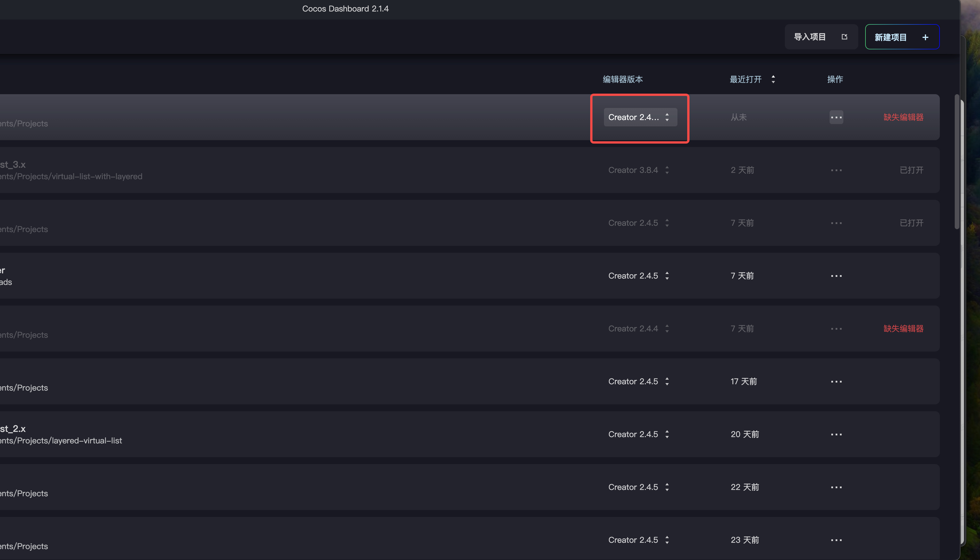The height and width of the screenshot is (560, 980).
Task: Open Creator 2.4.4 version dropdown
Action: pos(638,329)
